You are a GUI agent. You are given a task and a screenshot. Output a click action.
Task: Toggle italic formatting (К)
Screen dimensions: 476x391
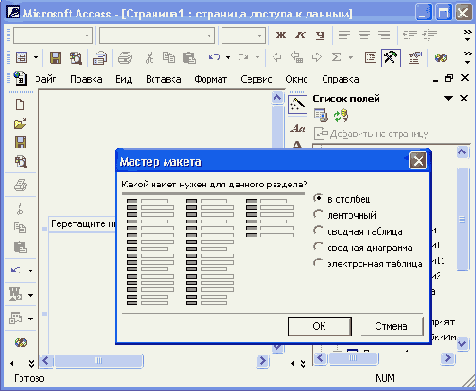[x=300, y=35]
